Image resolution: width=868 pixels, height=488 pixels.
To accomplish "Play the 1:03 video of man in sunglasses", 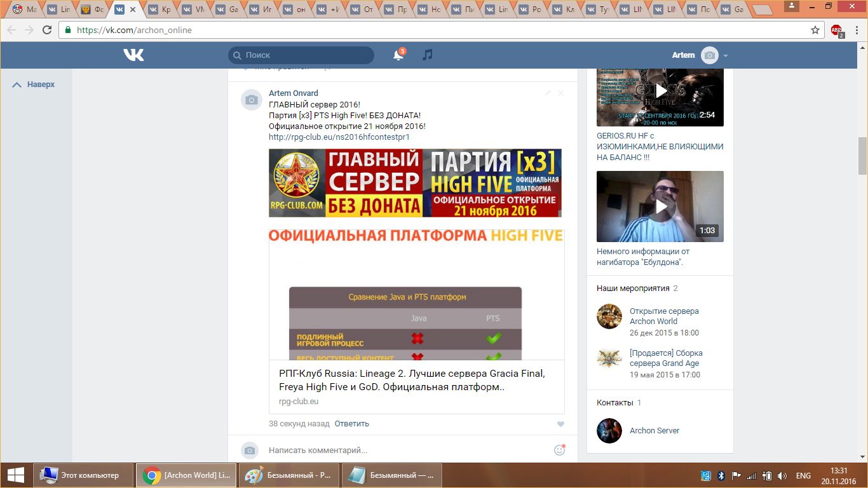I will tap(660, 207).
